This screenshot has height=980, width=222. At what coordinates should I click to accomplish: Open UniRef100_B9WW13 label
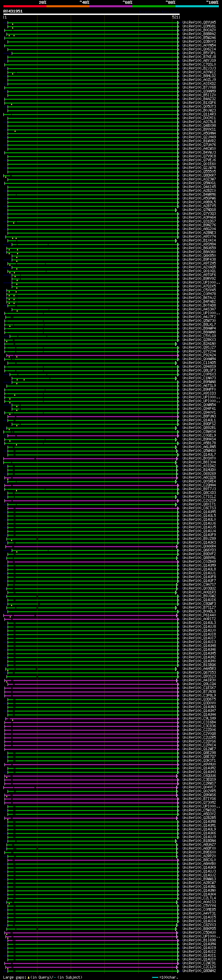click(199, 879)
